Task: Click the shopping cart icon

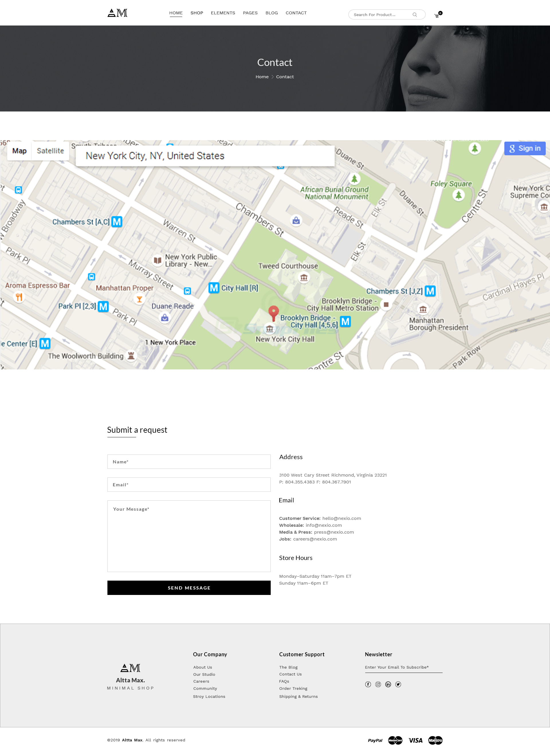Action: click(437, 16)
